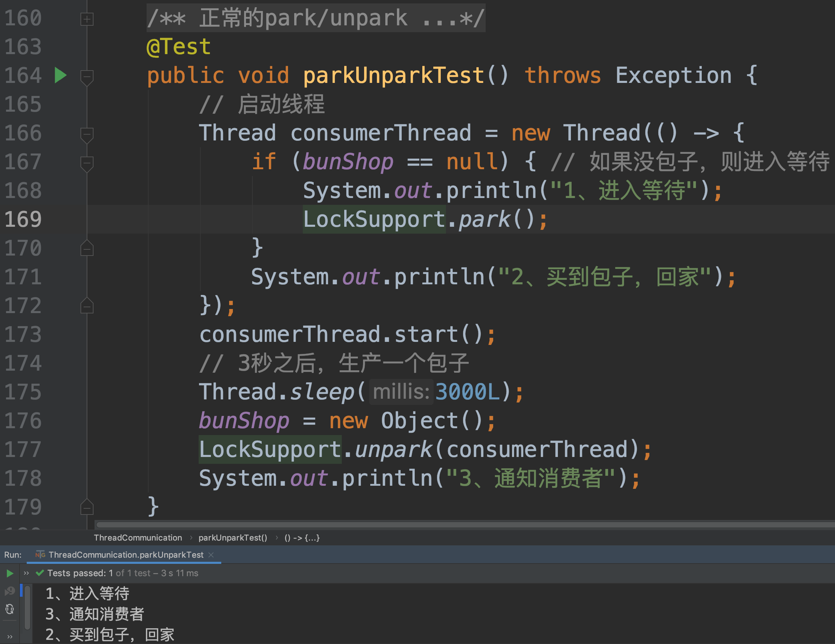The width and height of the screenshot is (835, 644).
Task: Click the Rerun Failed Tests icon
Action: tap(10, 592)
